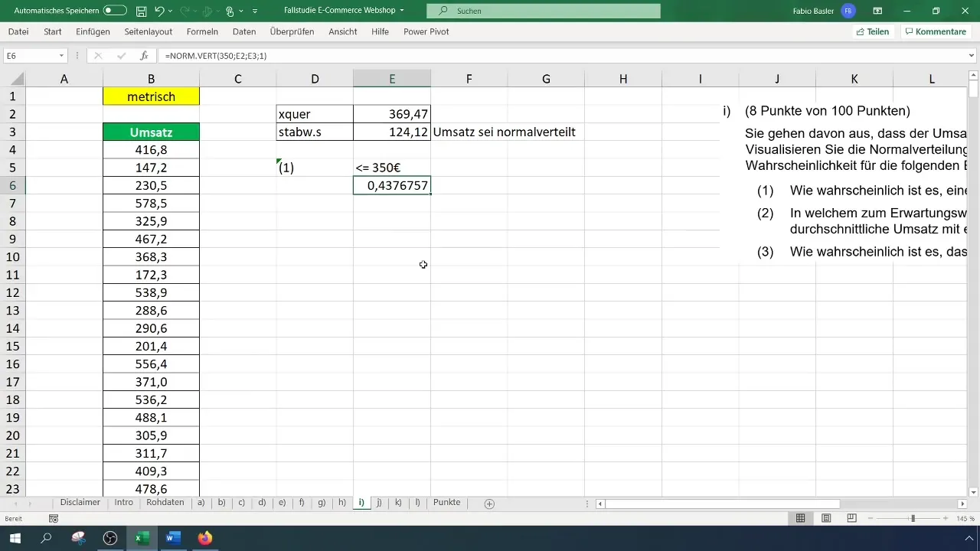This screenshot has height=551, width=980.
Task: Select cell containing 0,4376757
Action: click(392, 186)
